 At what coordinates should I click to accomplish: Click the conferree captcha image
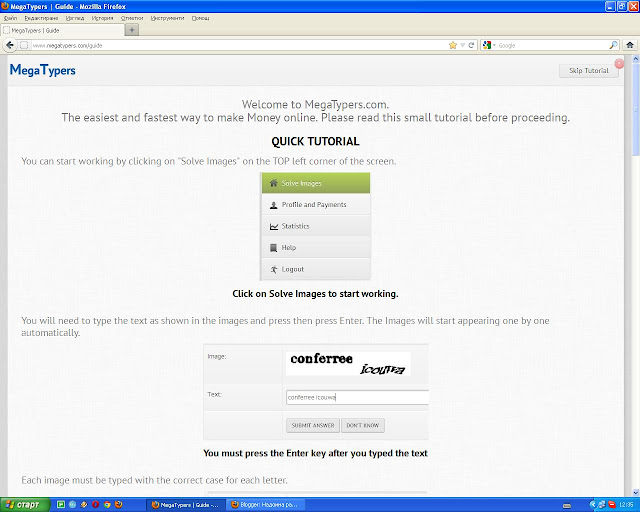(x=348, y=363)
